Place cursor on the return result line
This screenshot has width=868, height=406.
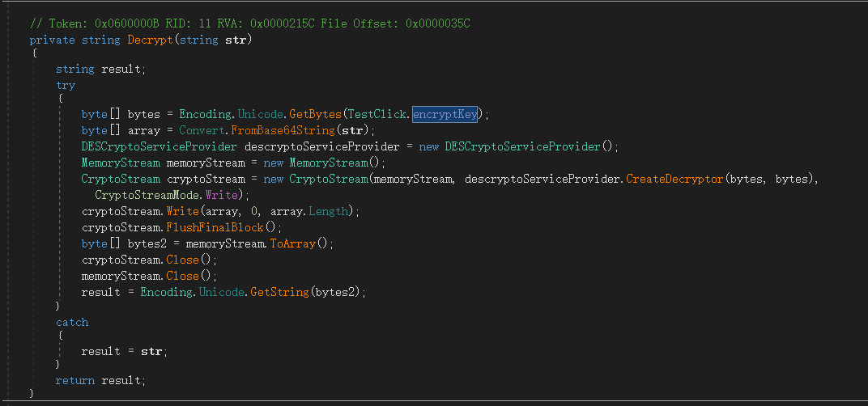point(100,380)
